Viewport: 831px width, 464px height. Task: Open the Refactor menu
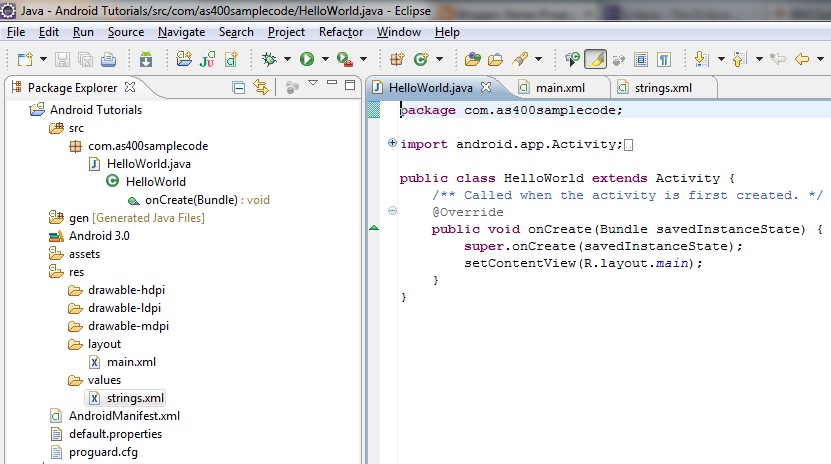point(341,32)
